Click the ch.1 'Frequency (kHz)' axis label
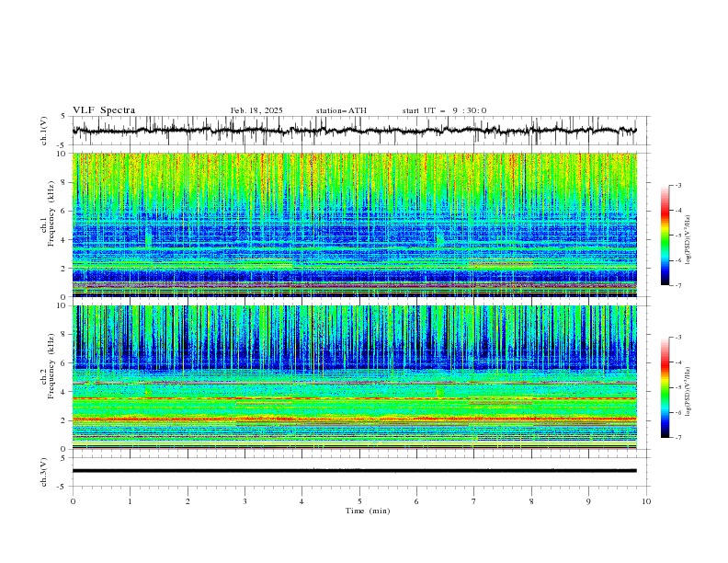Image resolution: width=728 pixels, height=563 pixels. point(52,212)
